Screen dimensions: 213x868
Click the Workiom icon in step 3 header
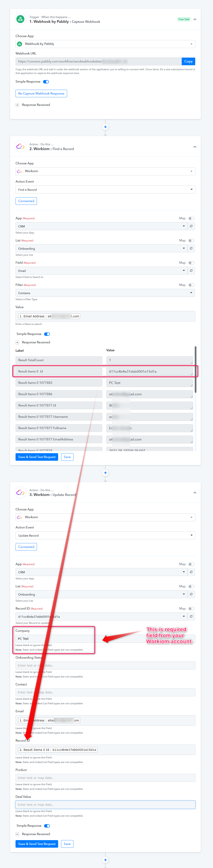20,492
